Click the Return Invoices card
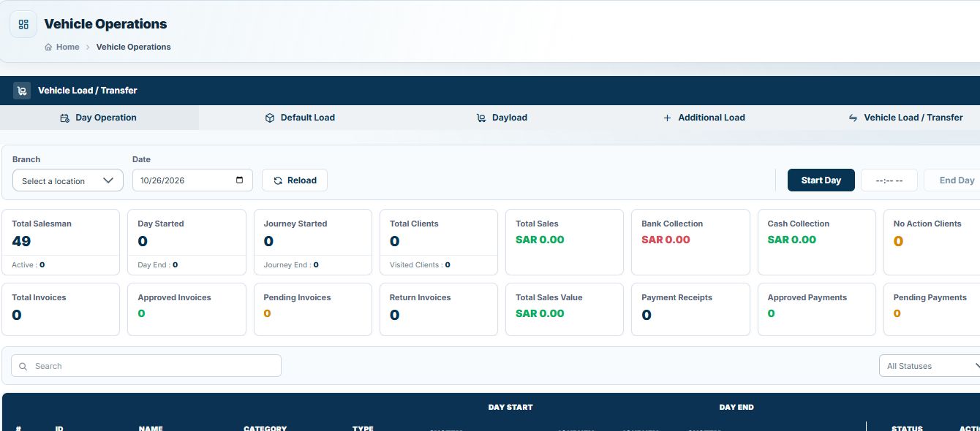 click(x=439, y=310)
